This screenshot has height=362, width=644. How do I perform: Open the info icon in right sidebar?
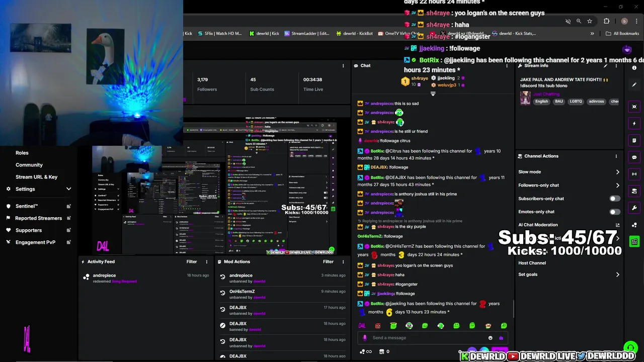(634, 68)
